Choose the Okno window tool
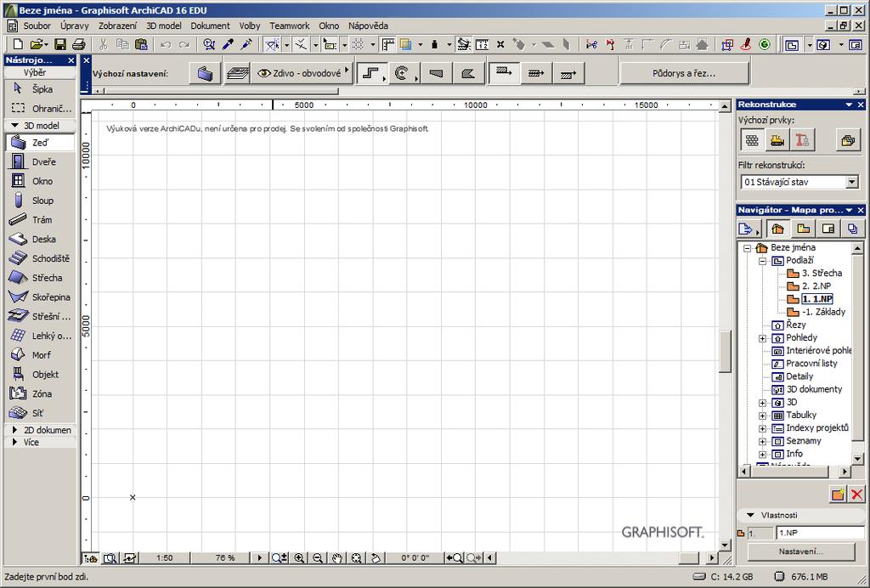The width and height of the screenshot is (870, 588). tap(39, 181)
